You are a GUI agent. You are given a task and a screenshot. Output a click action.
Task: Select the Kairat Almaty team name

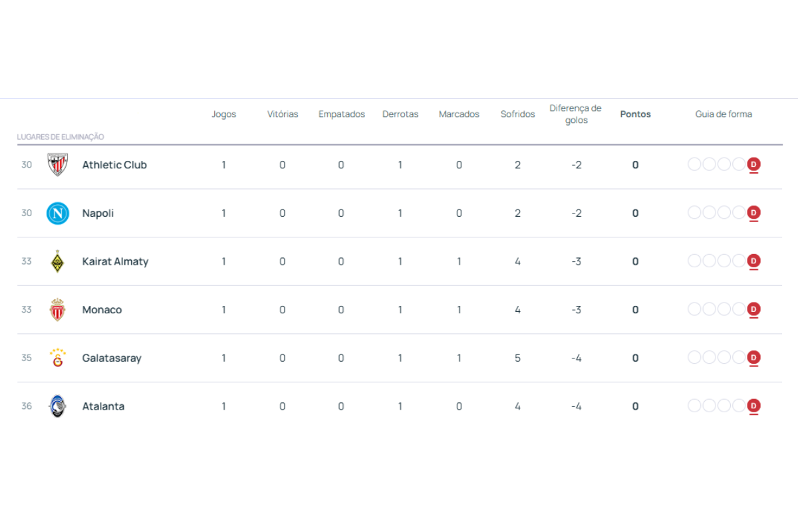115,261
